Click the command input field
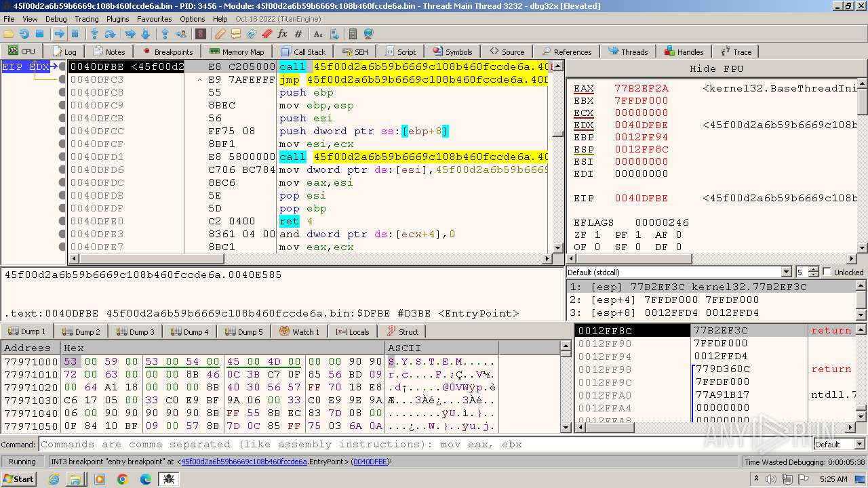 point(426,444)
